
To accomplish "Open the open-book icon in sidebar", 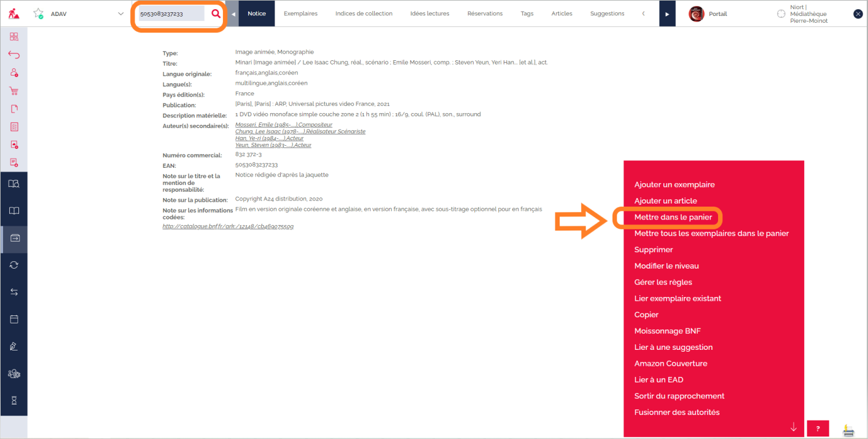I will pos(14,211).
